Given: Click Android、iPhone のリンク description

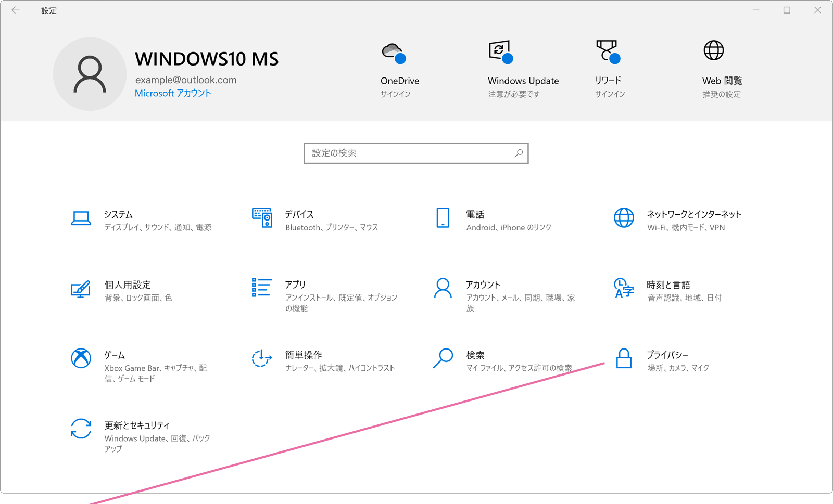Looking at the screenshot, I should pos(509,227).
